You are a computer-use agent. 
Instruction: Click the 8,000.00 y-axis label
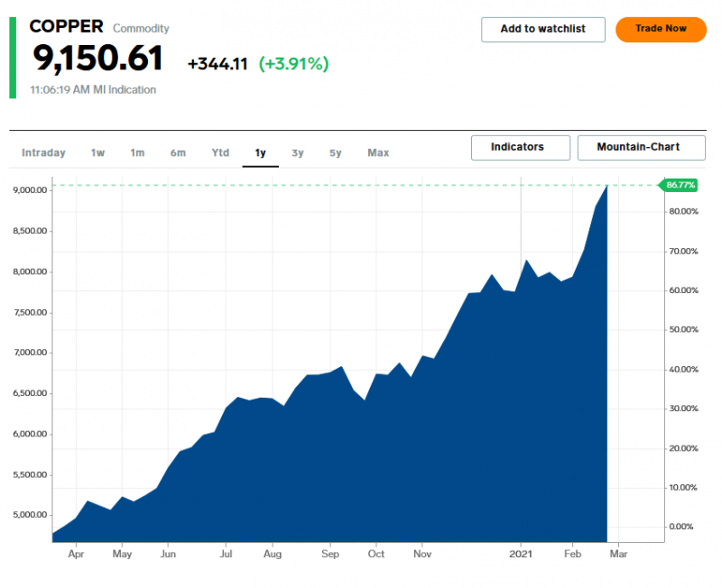[30, 271]
